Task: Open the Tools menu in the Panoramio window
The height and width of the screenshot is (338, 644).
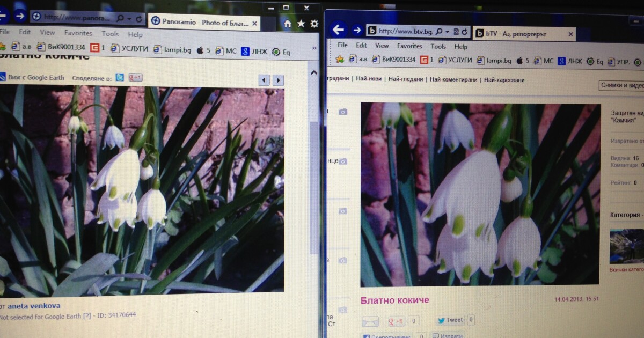Action: tap(110, 34)
